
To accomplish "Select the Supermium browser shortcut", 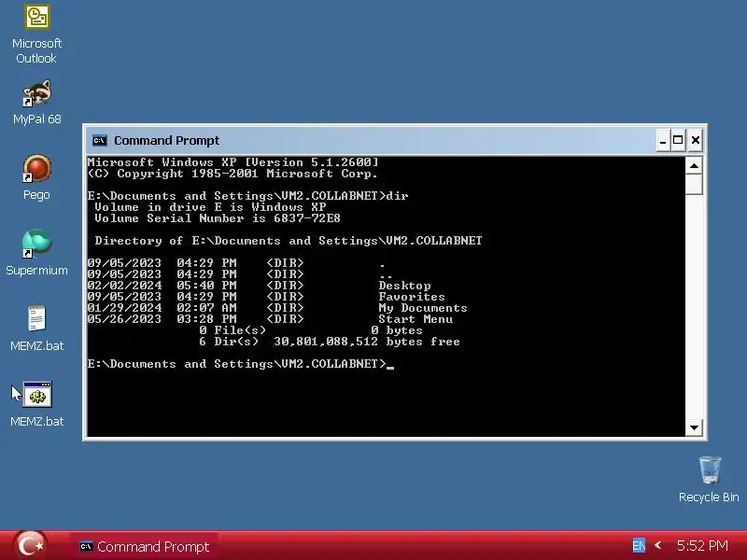I will (36, 253).
